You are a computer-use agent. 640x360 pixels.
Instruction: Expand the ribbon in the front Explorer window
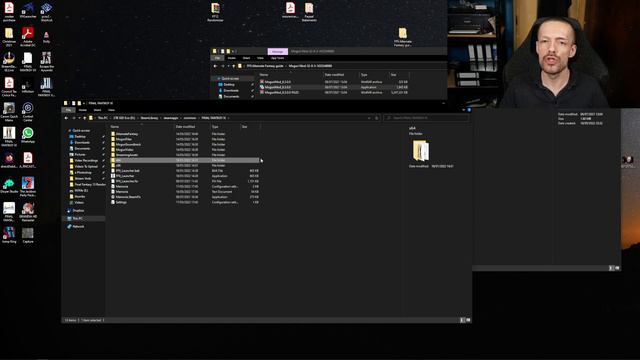coord(464,110)
